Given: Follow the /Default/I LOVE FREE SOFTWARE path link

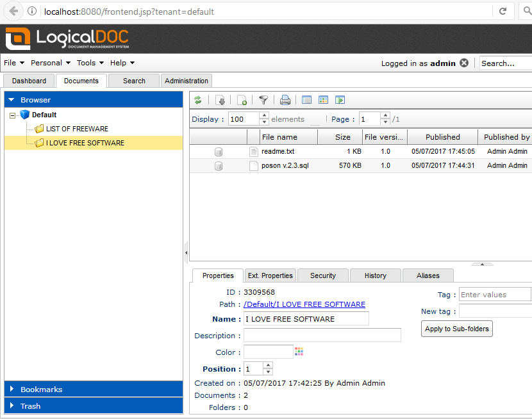Looking at the screenshot, I should 304,304.
